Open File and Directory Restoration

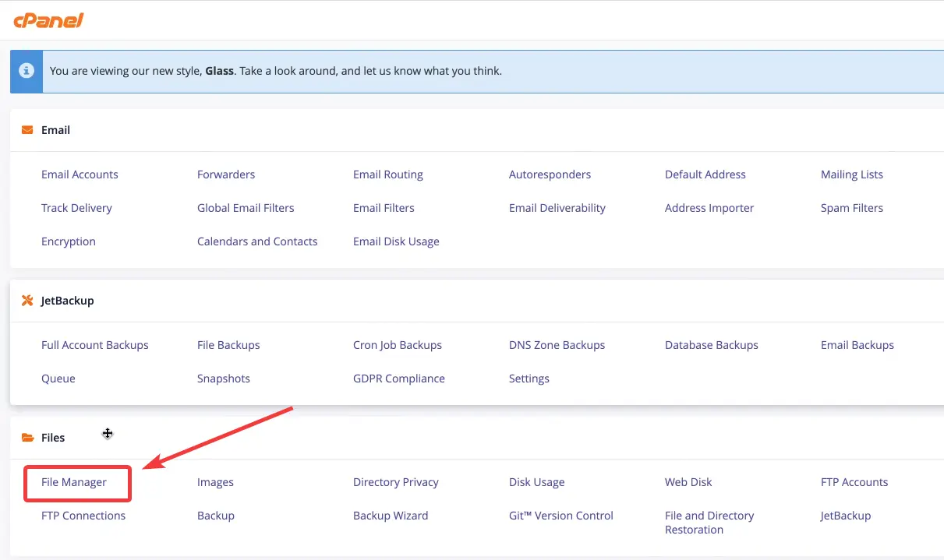[x=709, y=523]
